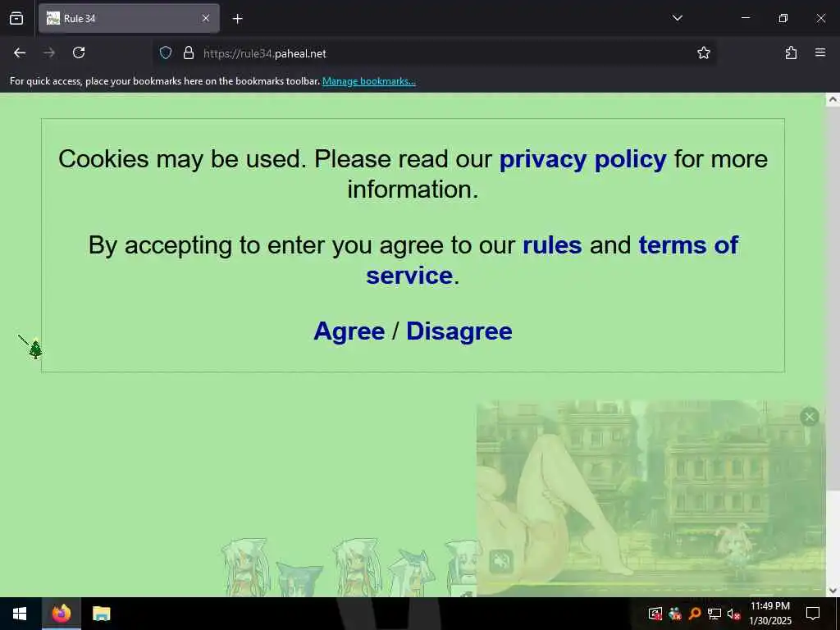
Task: Open the network status tray icon
Action: 714,614
